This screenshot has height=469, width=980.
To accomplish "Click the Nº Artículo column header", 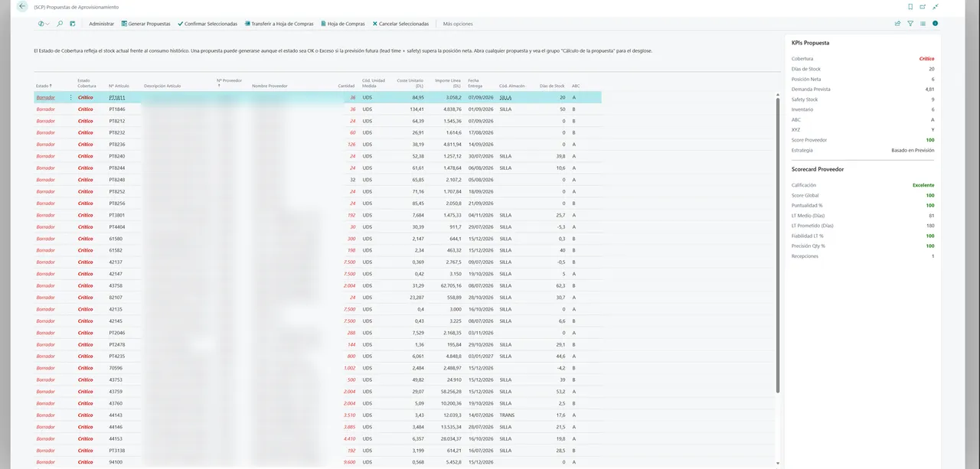I will pyautogui.click(x=120, y=86).
